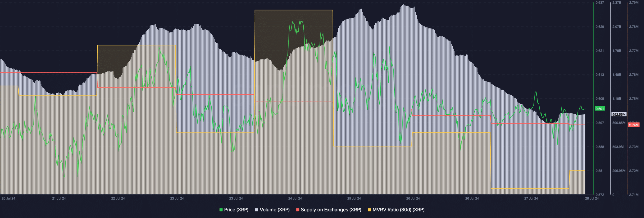The width and height of the screenshot is (644, 218).
Task: Click the 2.75M supply axis label
Action: 634,99
